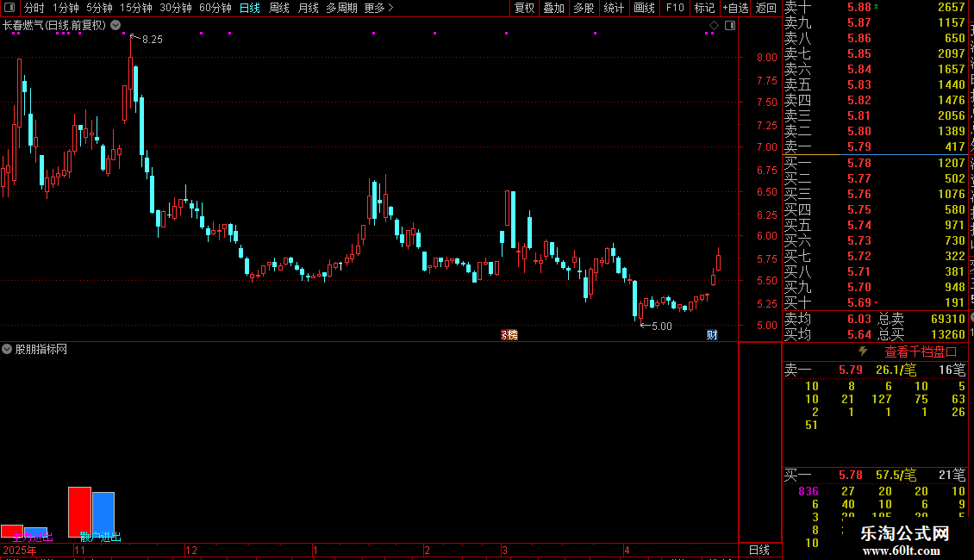Click the 散户进出 indicator label

pos(101,537)
